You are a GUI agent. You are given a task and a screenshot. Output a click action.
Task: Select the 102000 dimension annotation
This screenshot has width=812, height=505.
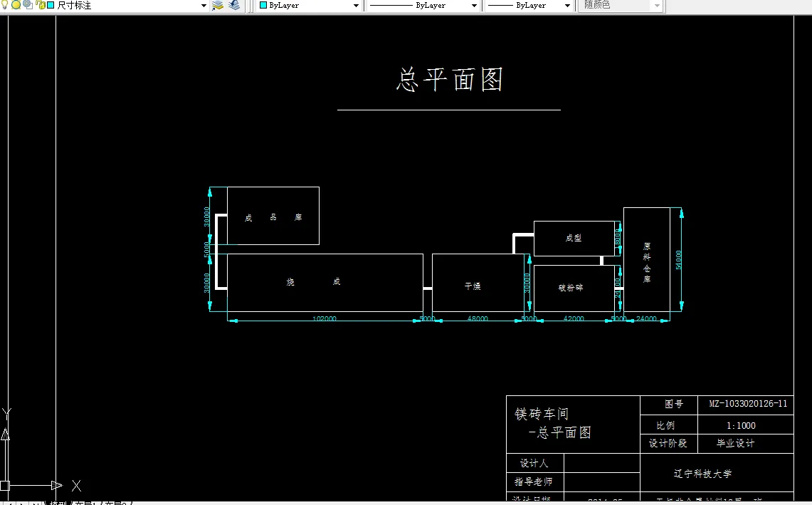tap(325, 318)
